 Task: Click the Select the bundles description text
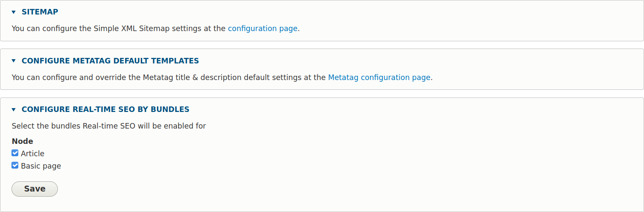(x=108, y=126)
